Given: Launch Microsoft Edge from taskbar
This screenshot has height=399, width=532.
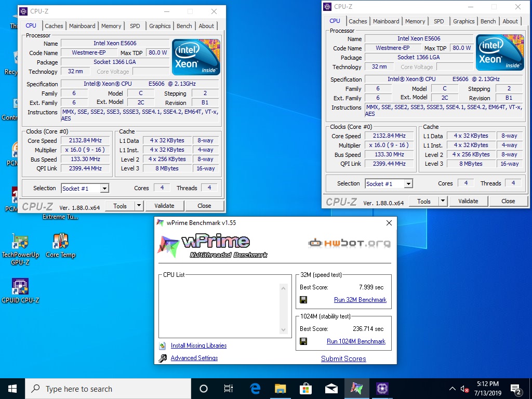Looking at the screenshot, I should (255, 389).
